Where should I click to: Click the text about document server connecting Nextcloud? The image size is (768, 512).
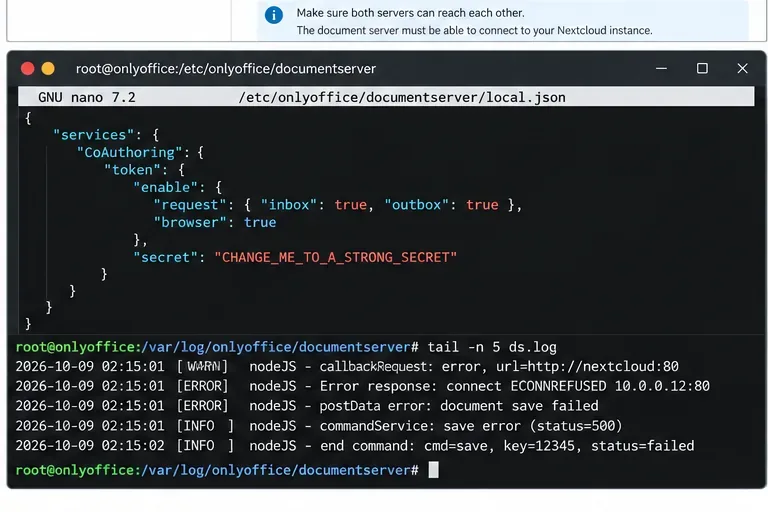[475, 30]
